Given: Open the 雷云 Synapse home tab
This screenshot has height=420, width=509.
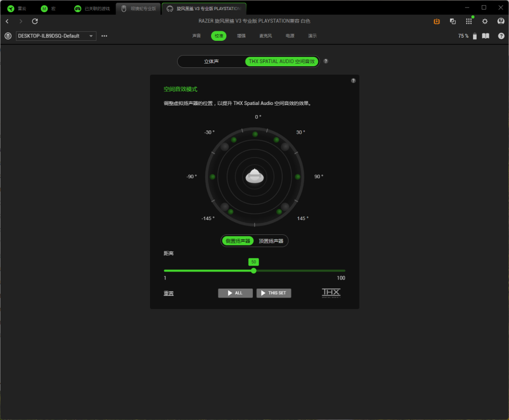Looking at the screenshot, I should (17, 9).
